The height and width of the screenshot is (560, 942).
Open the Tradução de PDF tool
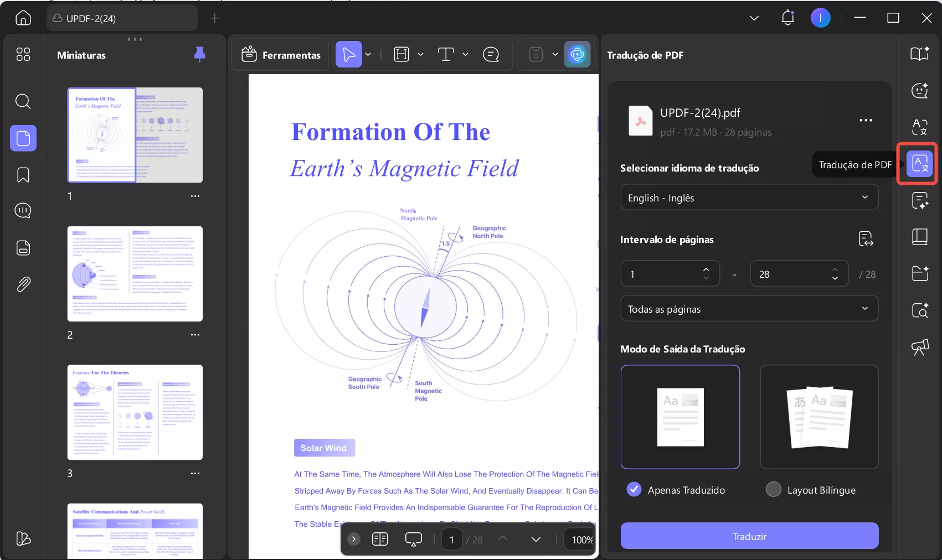coord(920,164)
